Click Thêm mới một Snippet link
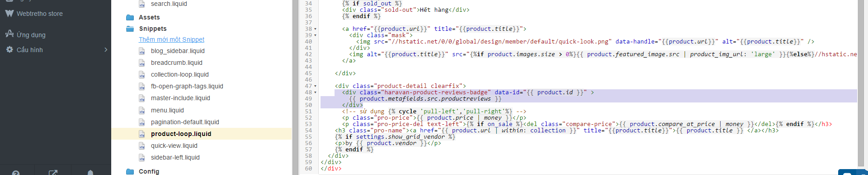Screen dimensions: 868x175 pyautogui.click(x=171, y=39)
